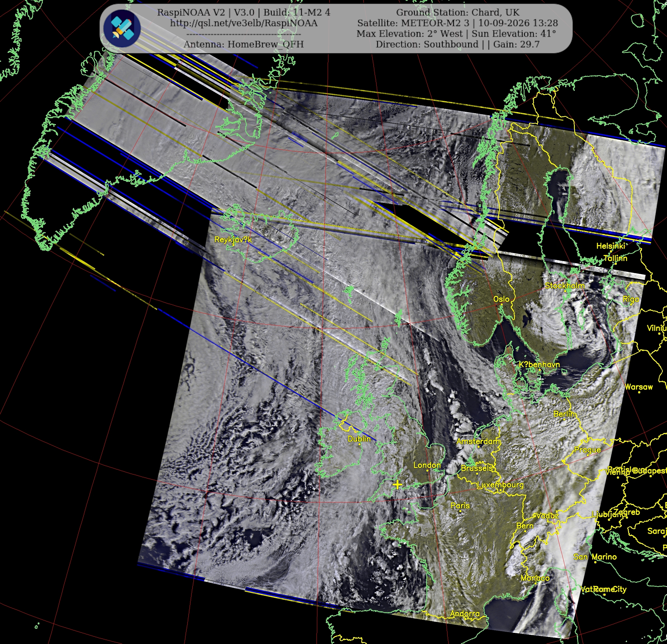The image size is (667, 644).
Task: Click the Paris city label
Action: tap(460, 505)
